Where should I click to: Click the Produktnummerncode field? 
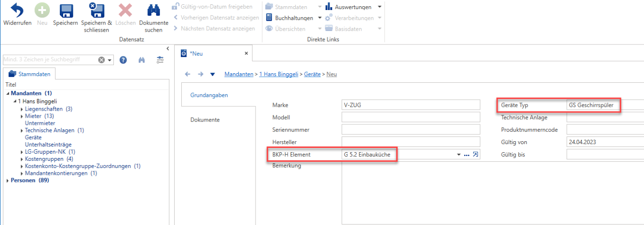605,130
